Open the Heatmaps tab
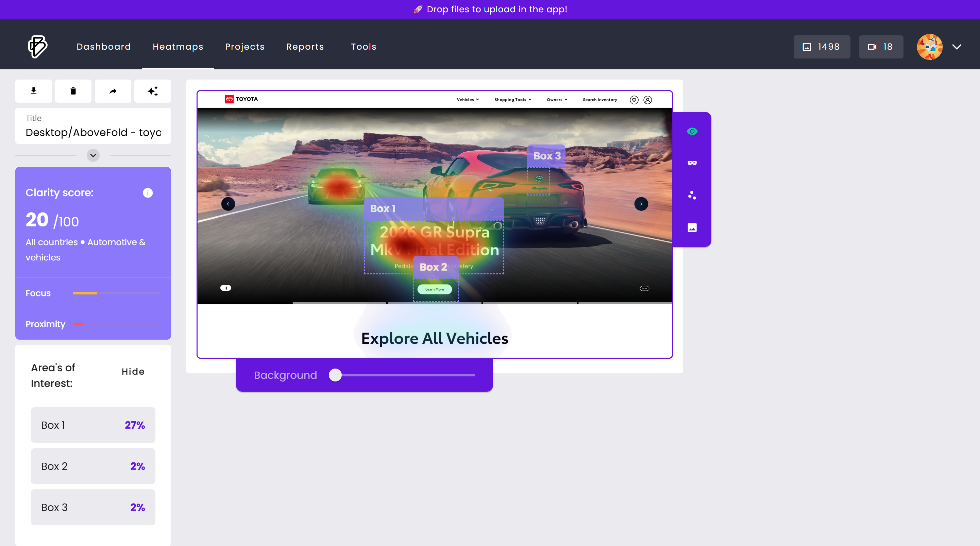Viewport: 980px width, 546px height. [178, 47]
